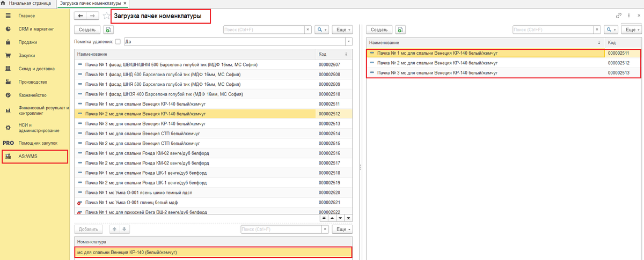Screen dimensions: 644x260
Task: Open Склад и доставка section
Action: coord(36,69)
